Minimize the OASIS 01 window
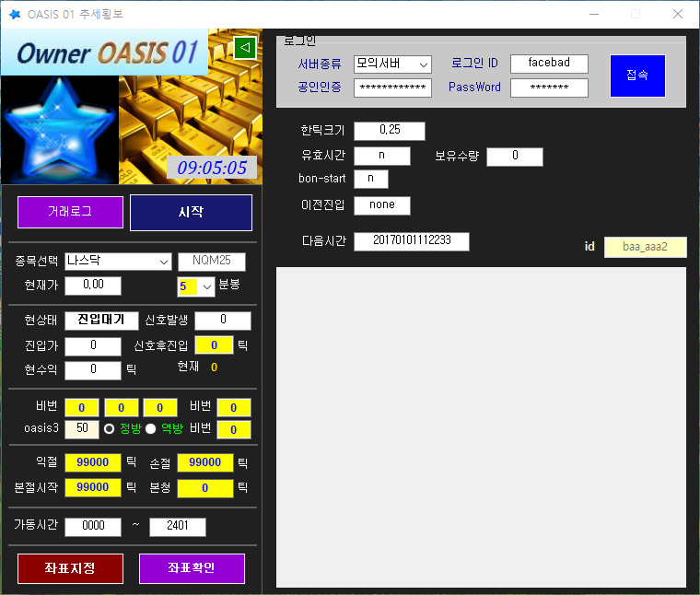The image size is (700, 595). click(x=594, y=15)
